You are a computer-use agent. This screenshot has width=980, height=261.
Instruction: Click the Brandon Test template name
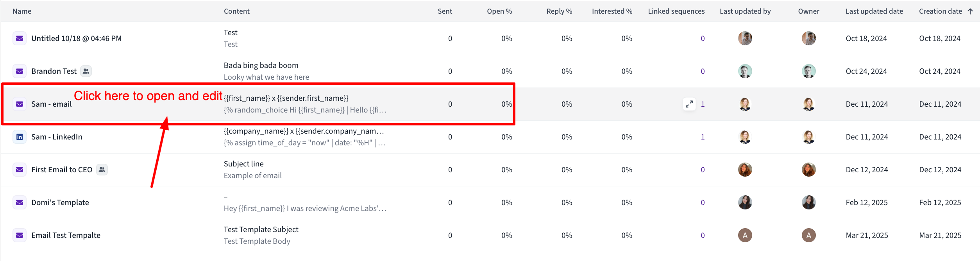click(x=54, y=71)
